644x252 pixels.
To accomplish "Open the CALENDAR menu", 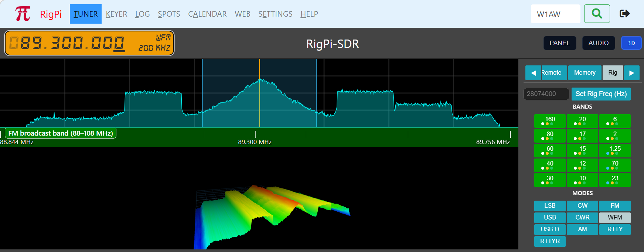I will [x=207, y=14].
